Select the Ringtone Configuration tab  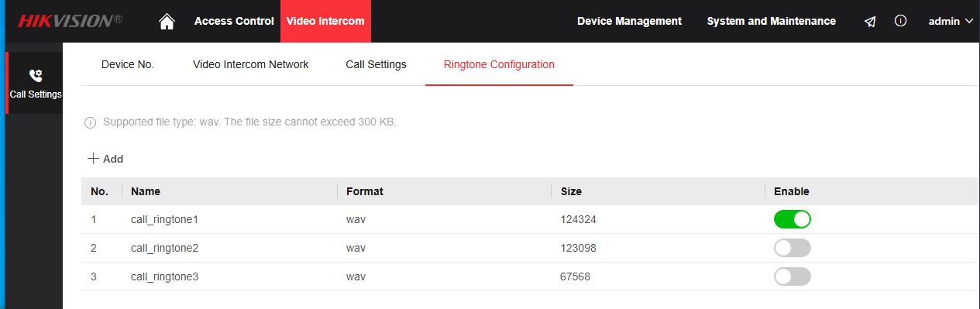[x=499, y=64]
